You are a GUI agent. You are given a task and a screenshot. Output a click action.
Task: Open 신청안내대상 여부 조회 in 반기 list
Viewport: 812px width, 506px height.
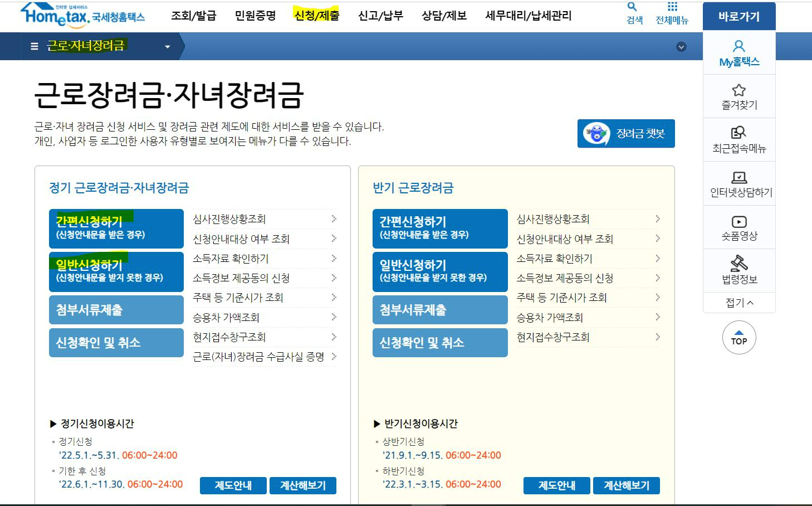(x=588, y=239)
